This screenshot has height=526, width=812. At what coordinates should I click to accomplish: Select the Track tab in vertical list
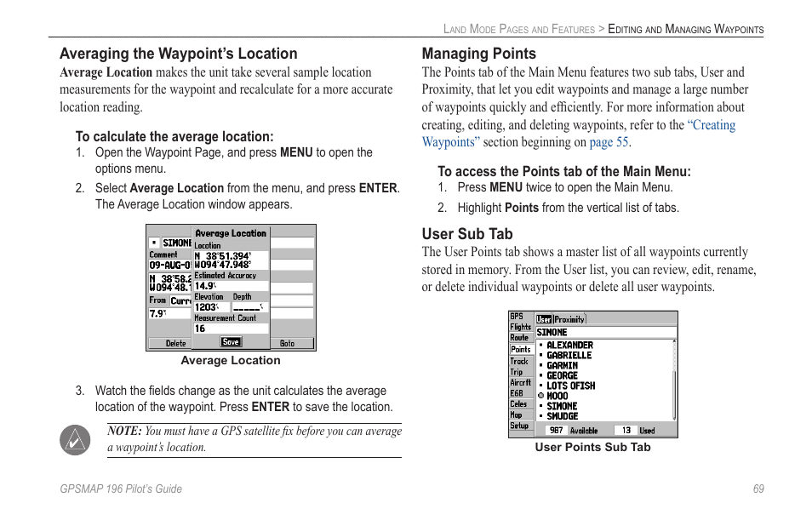pos(519,362)
